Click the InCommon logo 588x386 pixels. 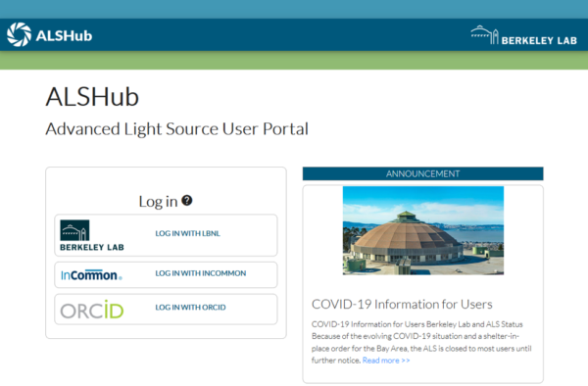91,274
